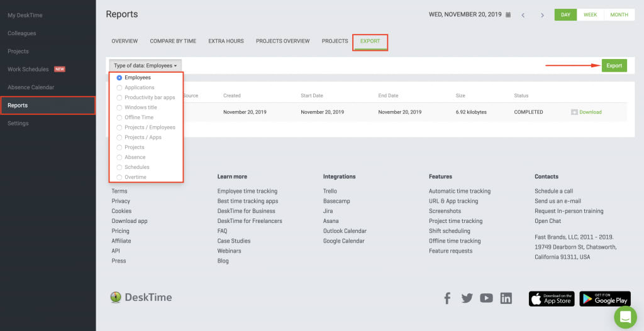Open the Download app footer link
This screenshot has height=331, width=644.
pos(130,221)
